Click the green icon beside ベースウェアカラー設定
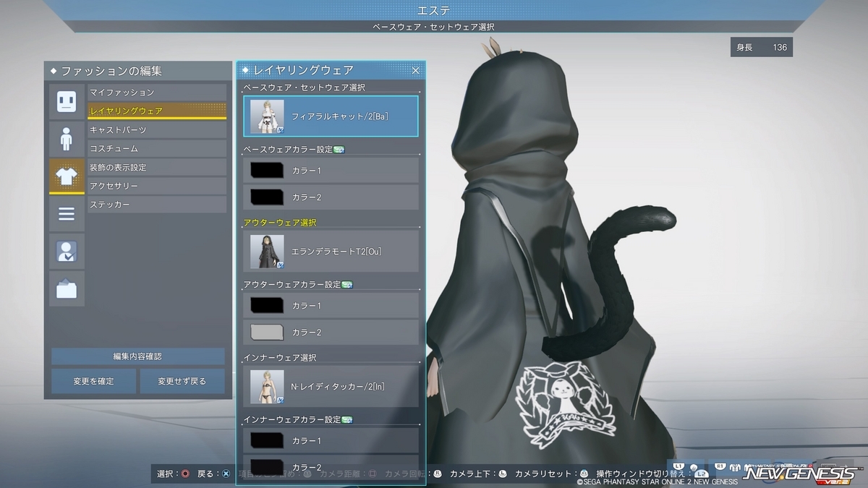This screenshot has height=488, width=868. (x=339, y=150)
